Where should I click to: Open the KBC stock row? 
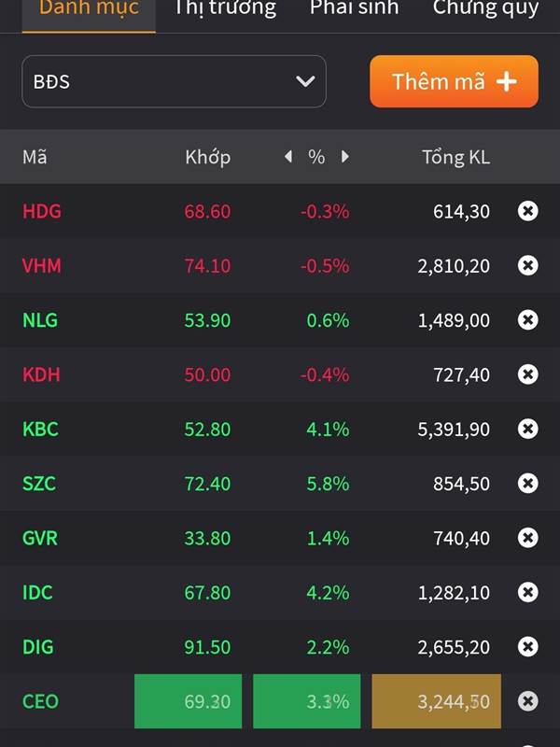(x=40, y=430)
